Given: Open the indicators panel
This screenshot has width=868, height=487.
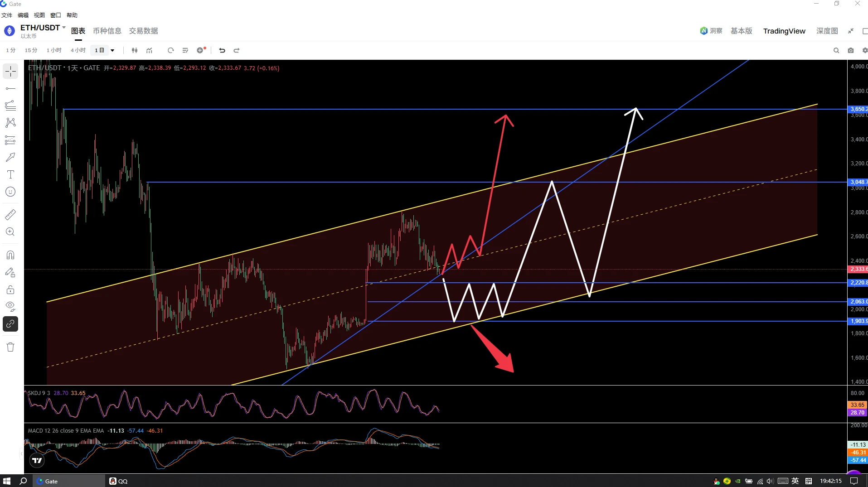Looking at the screenshot, I should 150,50.
